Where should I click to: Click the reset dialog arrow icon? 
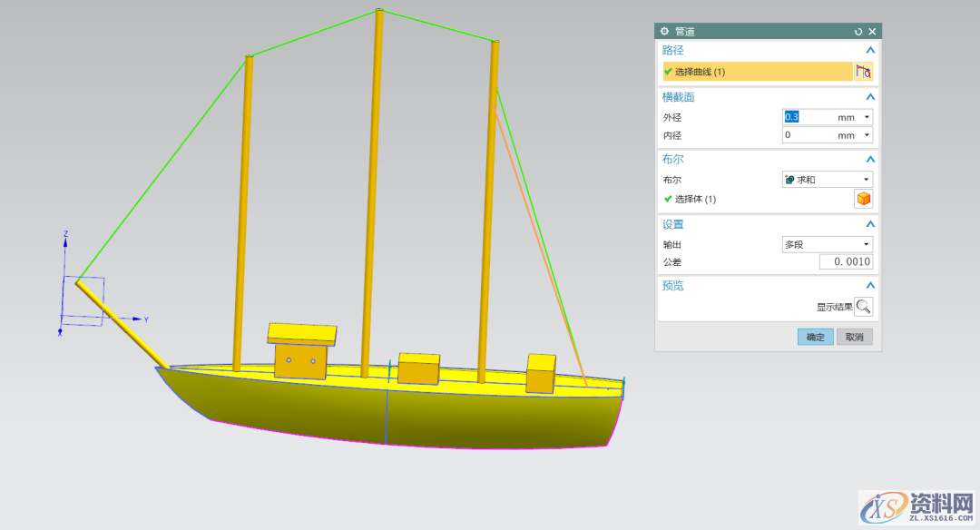[x=858, y=31]
